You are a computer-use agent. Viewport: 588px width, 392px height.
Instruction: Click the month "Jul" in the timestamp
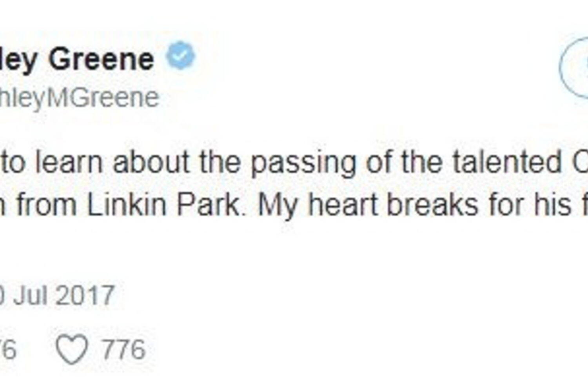[x=31, y=295]
